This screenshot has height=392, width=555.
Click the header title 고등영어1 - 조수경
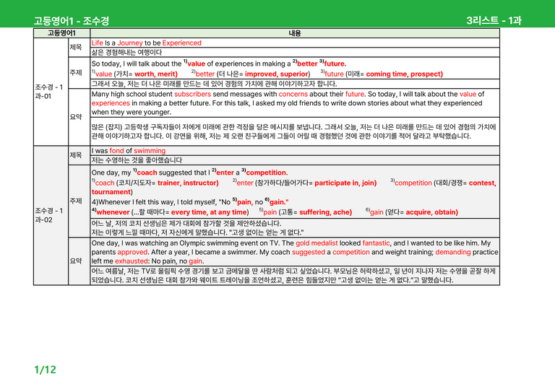click(72, 20)
